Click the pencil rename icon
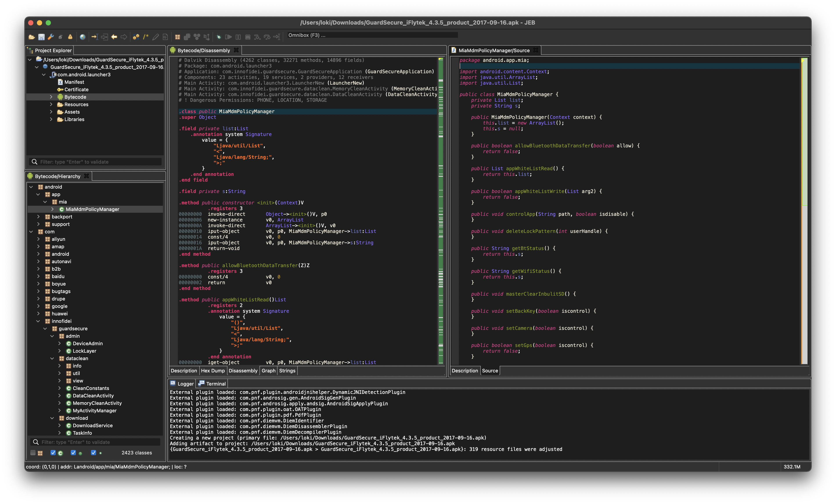The image size is (836, 504). coord(155,37)
